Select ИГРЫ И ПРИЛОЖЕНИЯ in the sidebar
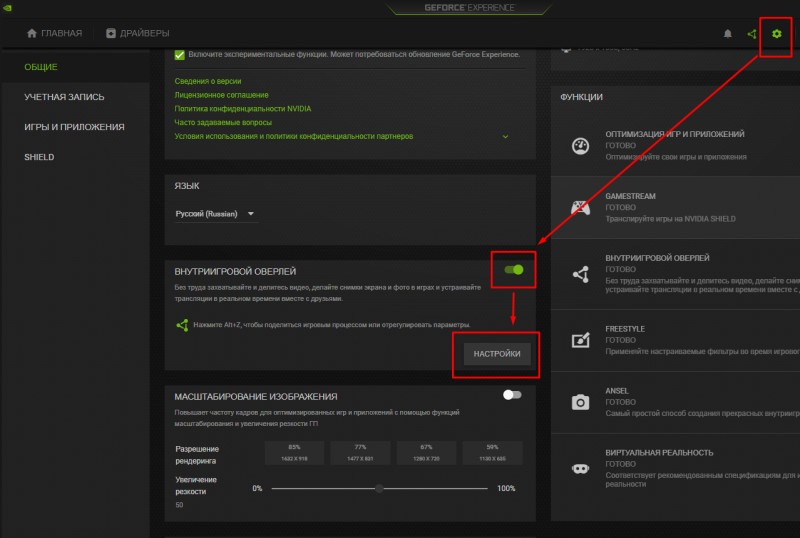The image size is (800, 538). tap(74, 127)
